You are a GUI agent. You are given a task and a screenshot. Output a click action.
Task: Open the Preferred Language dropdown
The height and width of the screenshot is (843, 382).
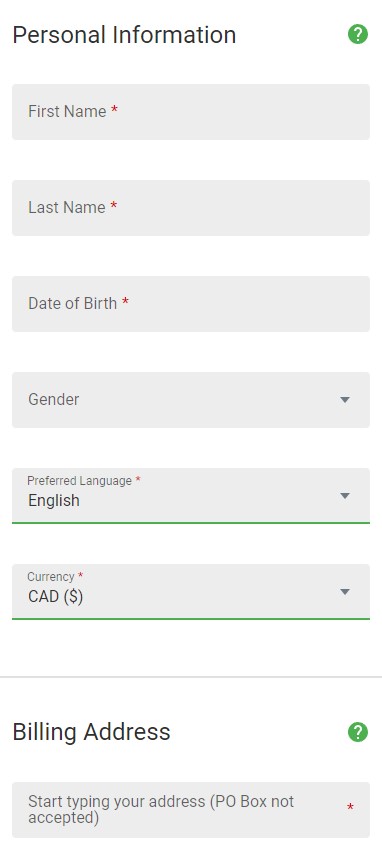click(191, 496)
